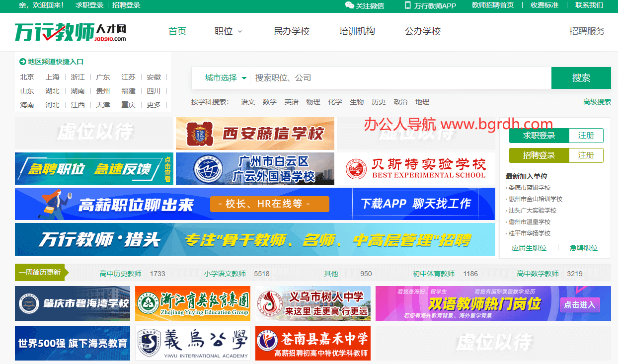This screenshot has height=364, width=618.
Task: Click the green arrow icon beside 地区频道快捷入口
Action: [x=22, y=62]
